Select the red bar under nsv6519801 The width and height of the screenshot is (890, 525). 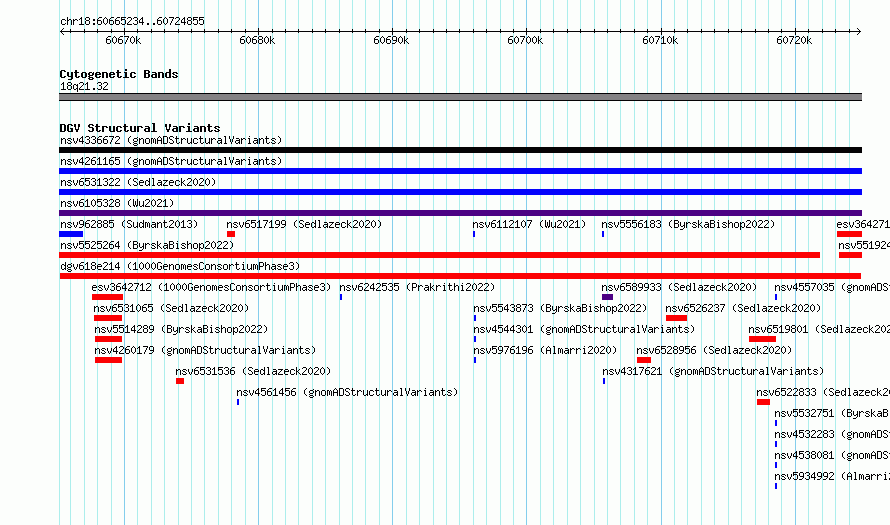[762, 339]
